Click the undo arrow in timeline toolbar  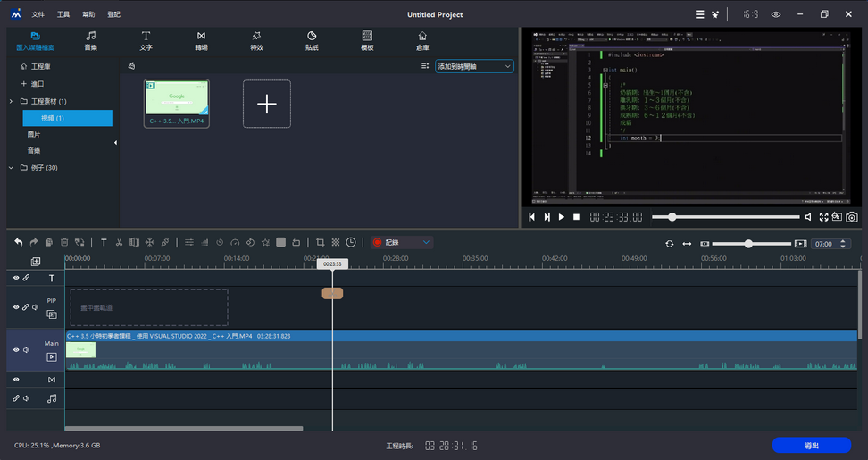18,242
